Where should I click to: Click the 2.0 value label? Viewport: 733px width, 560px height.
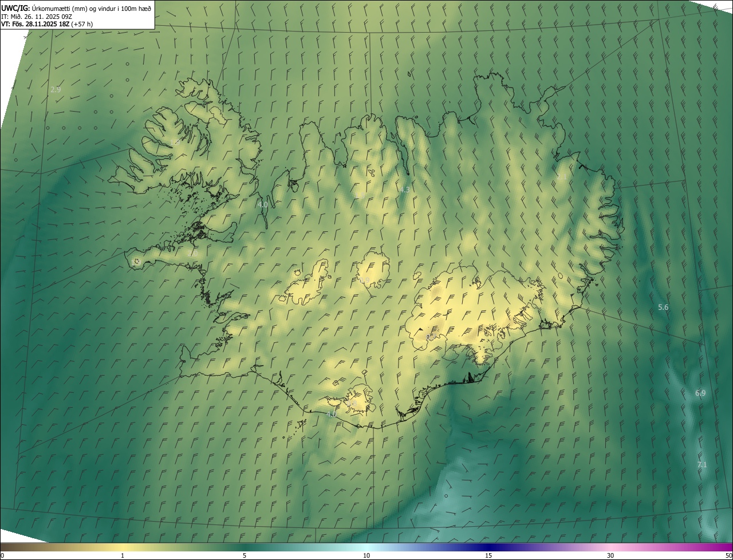pyautogui.click(x=193, y=253)
